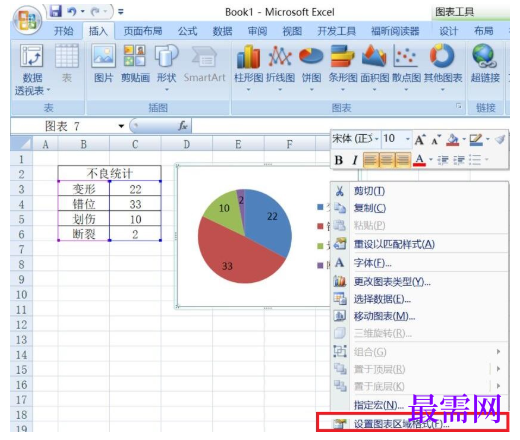
Task: Undo the last action
Action: tap(72, 12)
